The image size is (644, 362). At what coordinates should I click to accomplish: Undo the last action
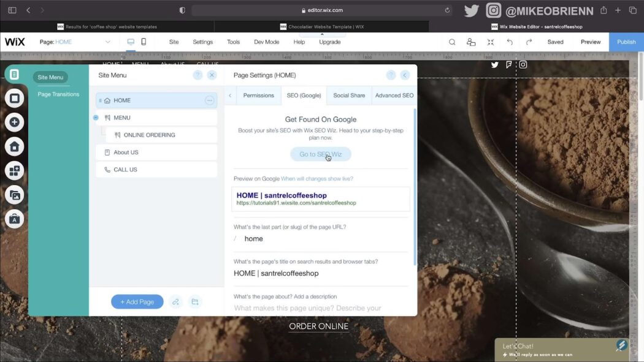[510, 42]
